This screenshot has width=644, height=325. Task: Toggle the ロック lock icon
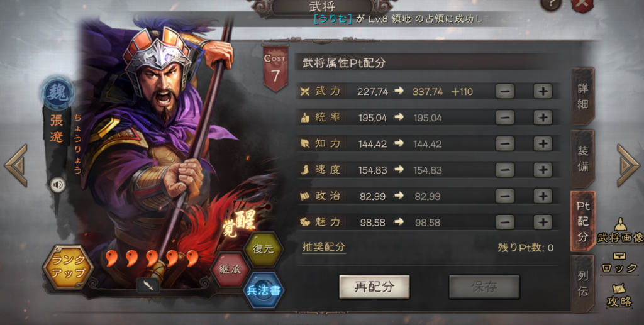(619, 263)
